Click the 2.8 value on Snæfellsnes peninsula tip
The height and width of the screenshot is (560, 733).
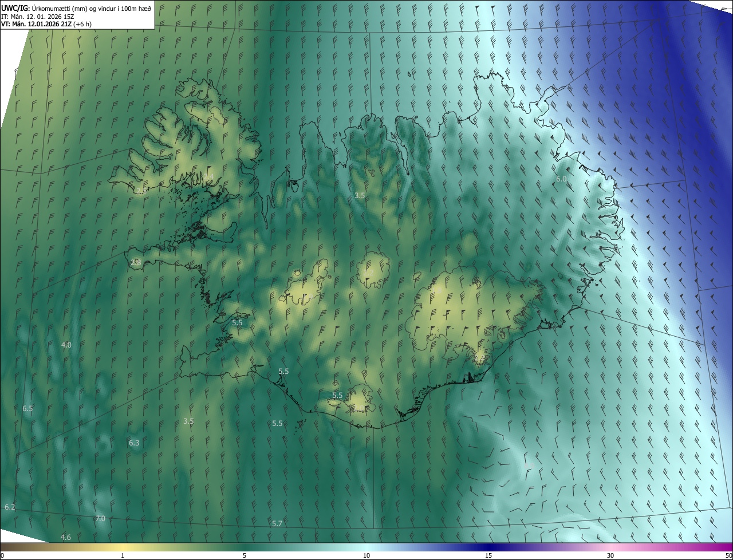136,262
